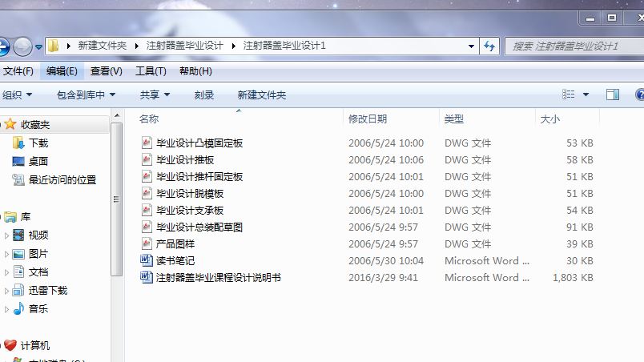Image resolution: width=644 pixels, height=362 pixels.
Task: Click the change view icon
Action: pos(569,95)
